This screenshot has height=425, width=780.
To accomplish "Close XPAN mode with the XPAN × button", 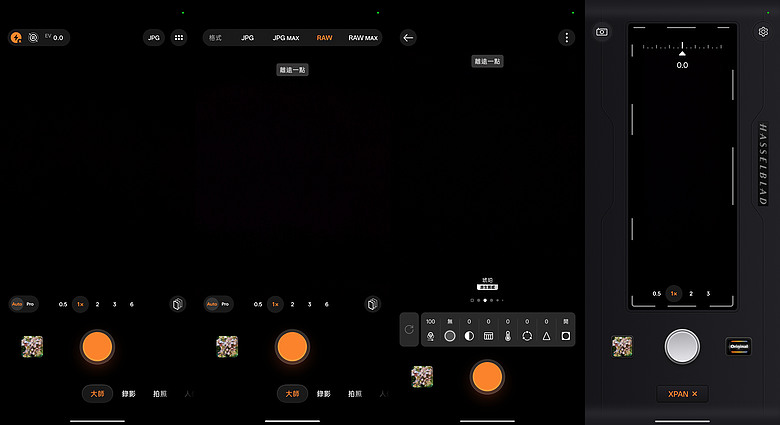I will (682, 394).
